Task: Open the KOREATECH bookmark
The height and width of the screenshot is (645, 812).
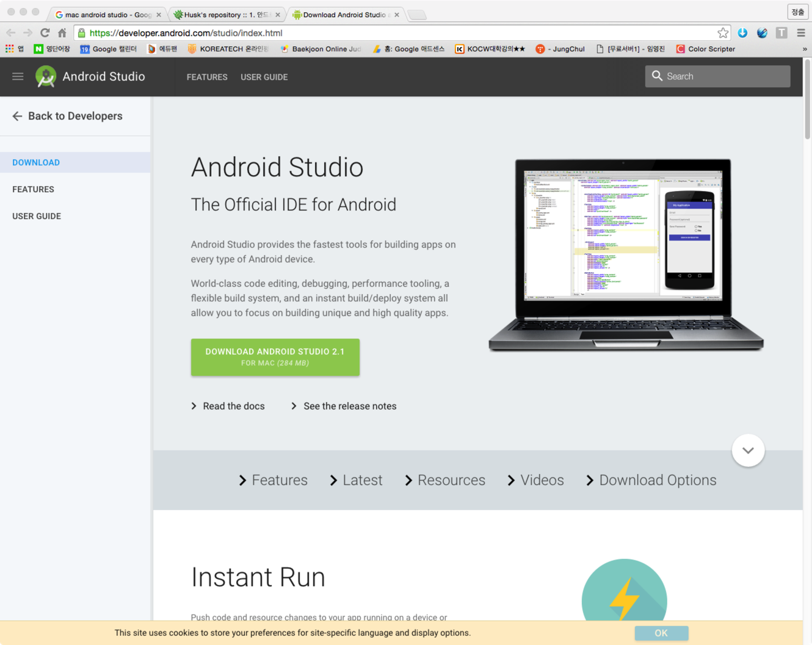Action: [x=228, y=49]
